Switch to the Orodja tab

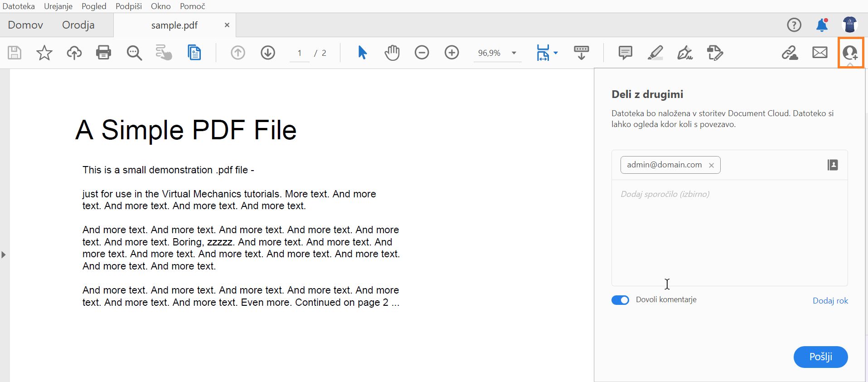pos(78,25)
